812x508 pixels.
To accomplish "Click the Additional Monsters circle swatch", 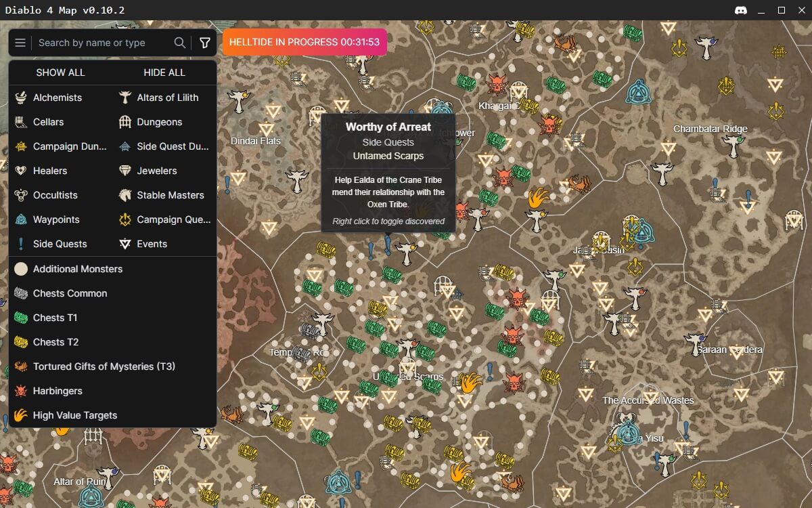I will (21, 269).
